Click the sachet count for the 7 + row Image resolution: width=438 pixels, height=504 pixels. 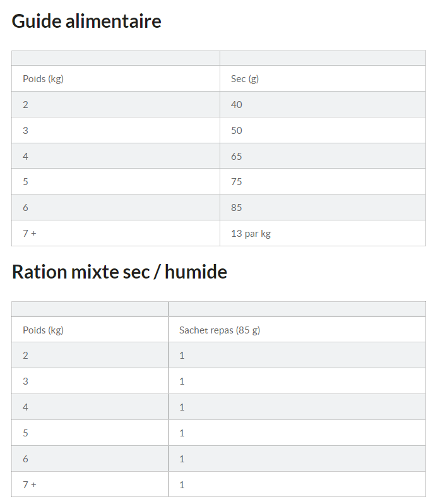pos(182,484)
